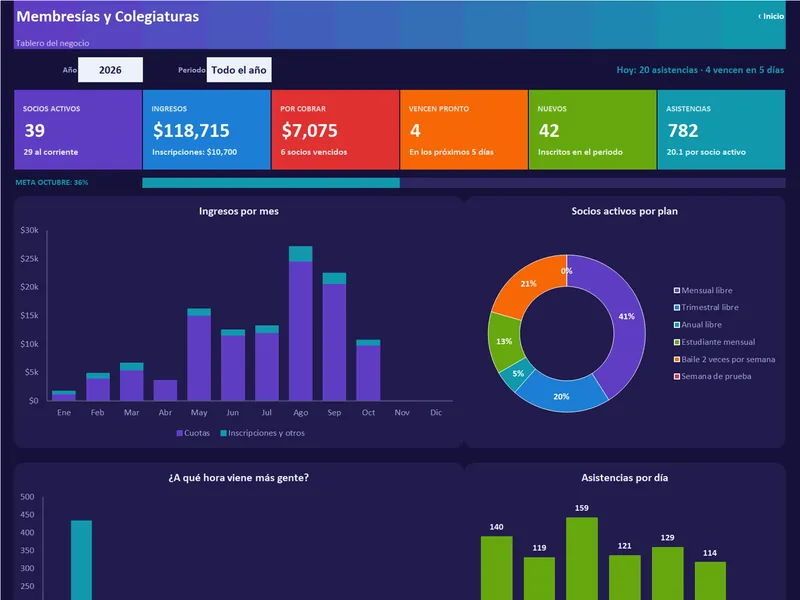
Task: Click the 'Socios activos por plan' chart title
Action: [x=624, y=211]
